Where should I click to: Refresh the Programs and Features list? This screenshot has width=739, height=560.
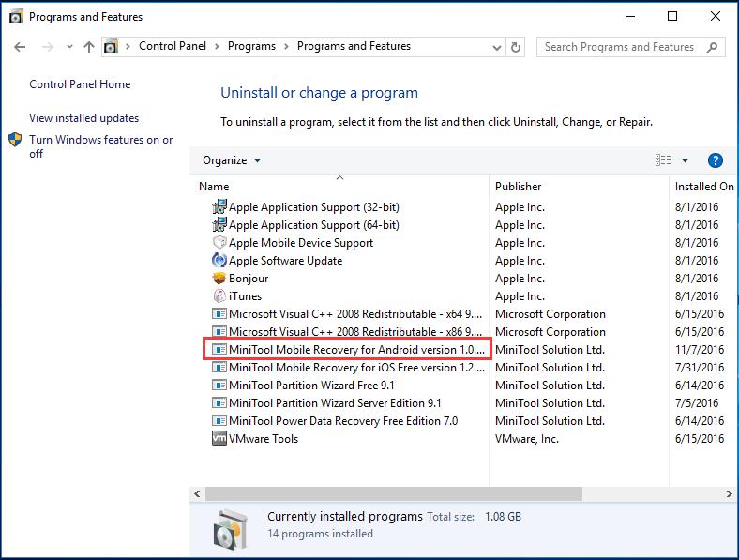pos(516,47)
